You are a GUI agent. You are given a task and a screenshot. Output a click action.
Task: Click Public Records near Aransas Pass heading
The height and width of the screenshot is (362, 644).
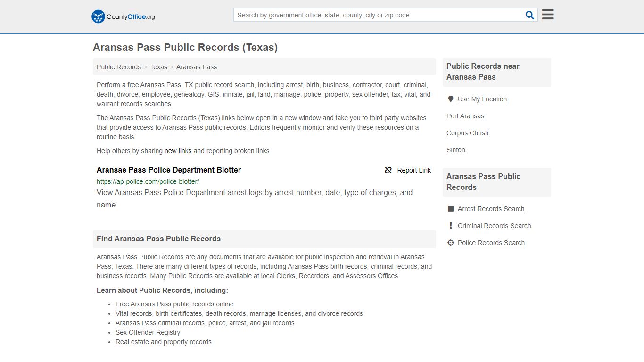coord(483,72)
